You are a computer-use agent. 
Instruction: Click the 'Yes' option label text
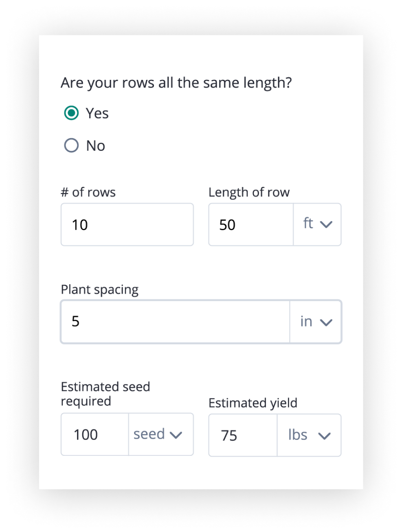(x=97, y=113)
